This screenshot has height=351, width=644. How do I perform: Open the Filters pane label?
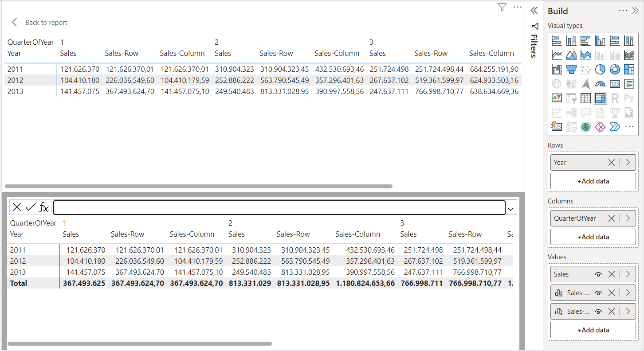(534, 46)
